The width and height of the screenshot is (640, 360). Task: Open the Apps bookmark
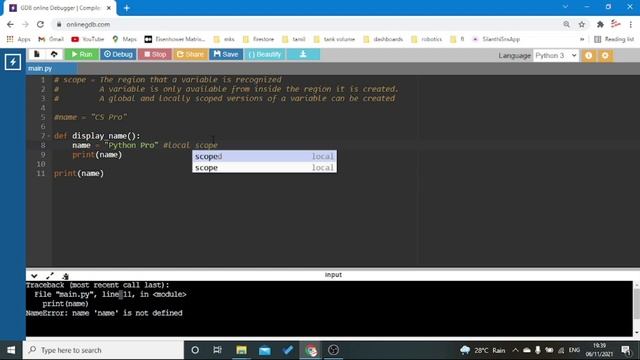point(18,39)
